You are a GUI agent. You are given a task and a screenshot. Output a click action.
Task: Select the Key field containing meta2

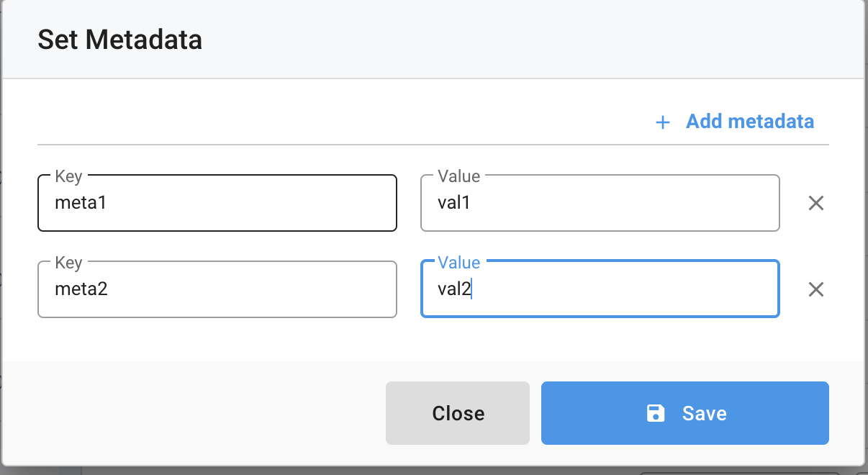(x=217, y=289)
